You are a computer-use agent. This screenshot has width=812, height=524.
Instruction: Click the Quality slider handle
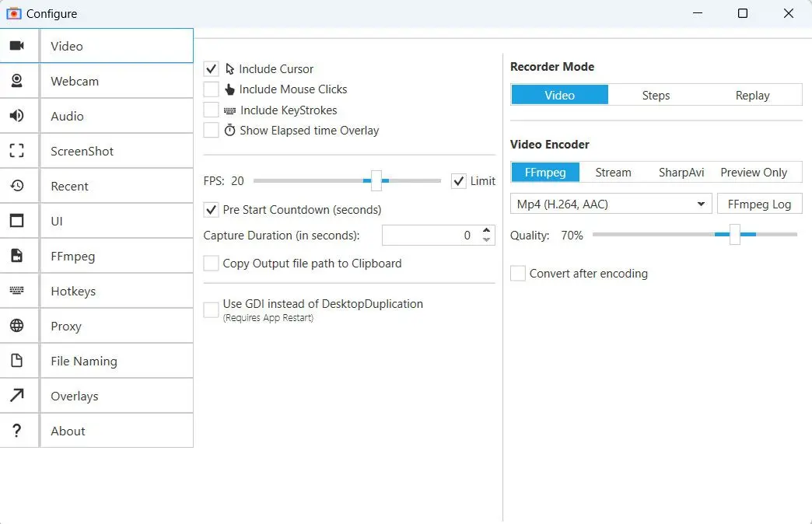[735, 235]
